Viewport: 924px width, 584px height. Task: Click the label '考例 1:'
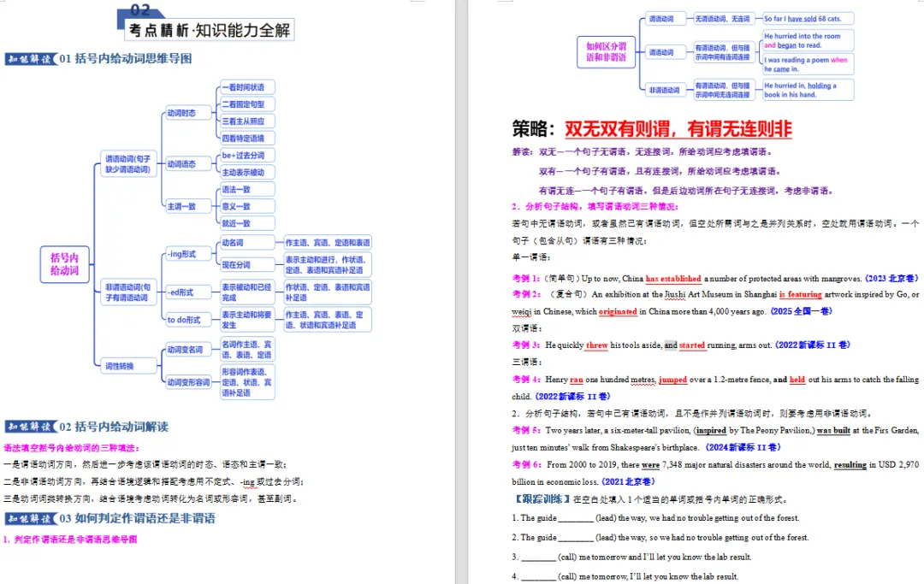tap(525, 279)
